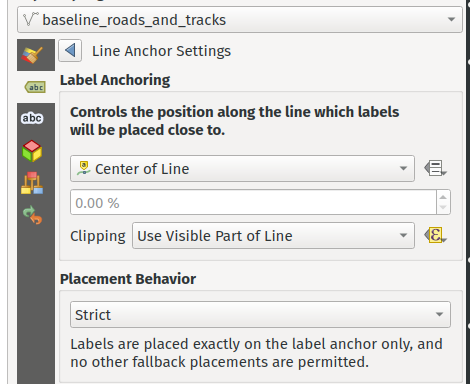The image size is (470, 384).
Task: Open the Masks tab with white abc icon
Action: point(32,118)
